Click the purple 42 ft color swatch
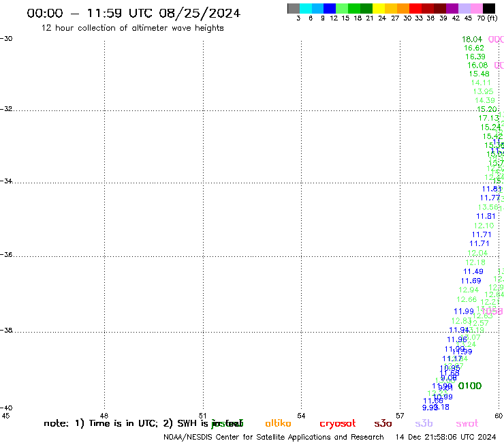The image size is (504, 443). tap(452, 9)
